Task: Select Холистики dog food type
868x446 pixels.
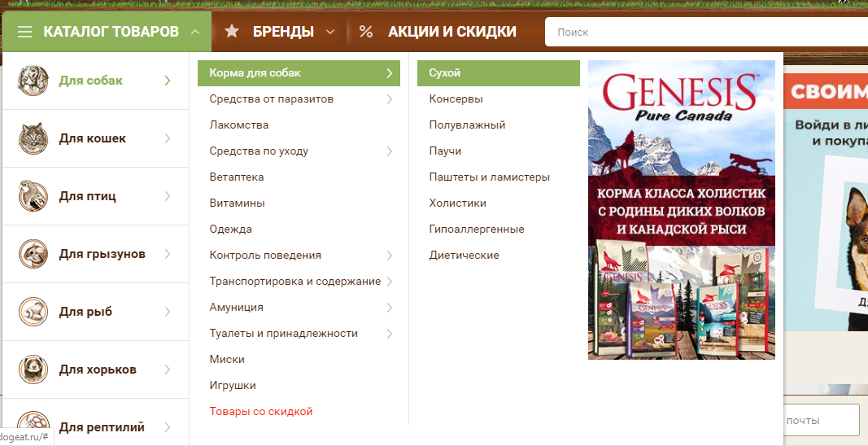Action: pos(458,203)
